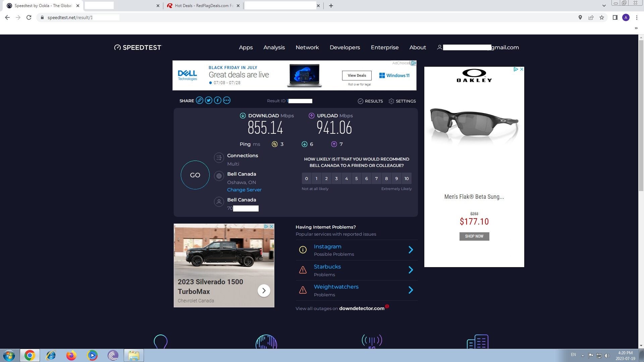Click SHOP NOW in Oakley ad

pos(474,236)
